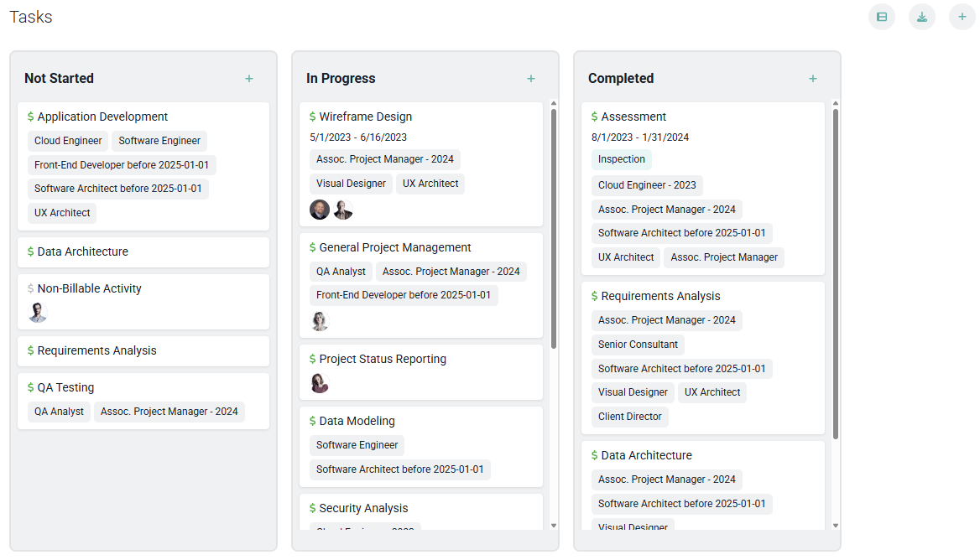Screen dimensions: 980x560
Task: Click the add task plus icon at top right
Action: pos(962,17)
